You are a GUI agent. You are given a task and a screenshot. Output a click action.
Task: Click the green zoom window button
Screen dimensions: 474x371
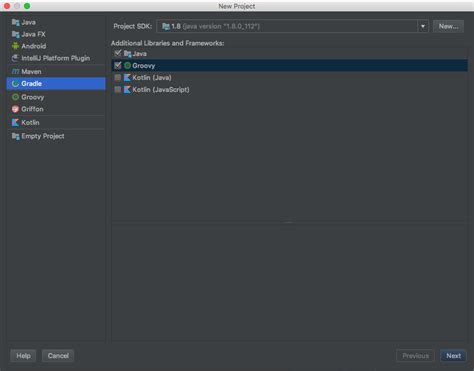coord(27,6)
